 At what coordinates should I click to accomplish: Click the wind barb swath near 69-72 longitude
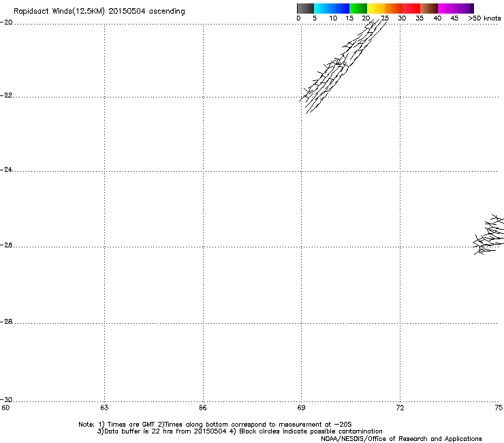pyautogui.click(x=343, y=66)
